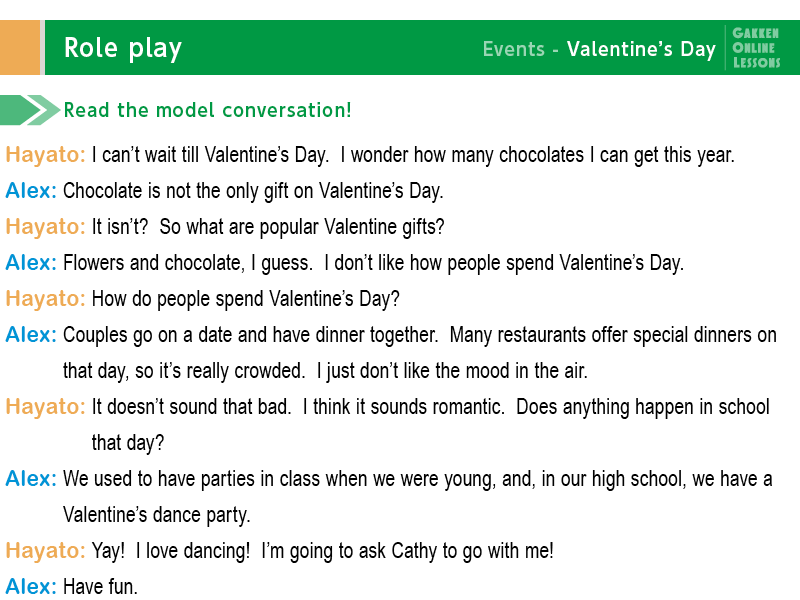Click the 'Yay! I love dancing!' line
The width and height of the screenshot is (800, 600).
pyautogui.click(x=171, y=551)
